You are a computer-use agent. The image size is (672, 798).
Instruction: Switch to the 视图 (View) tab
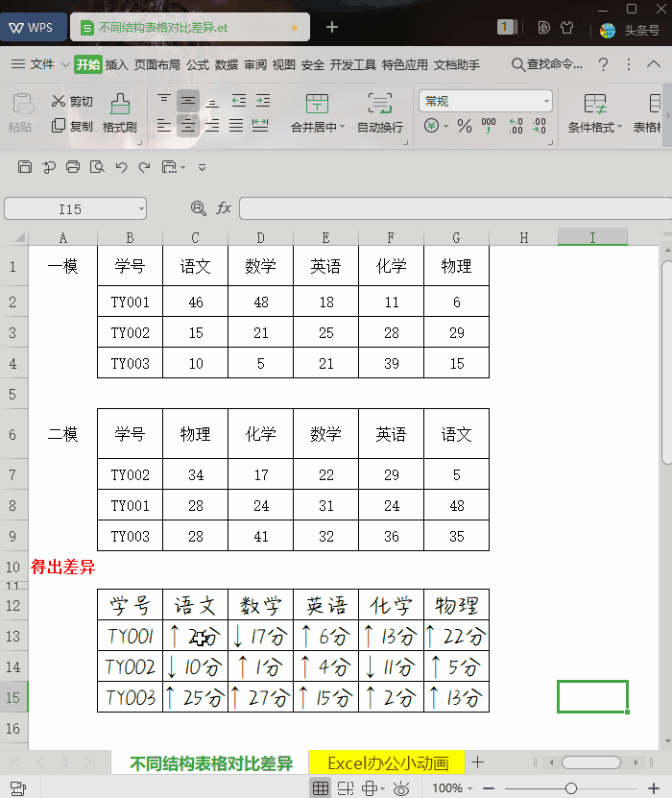(284, 64)
